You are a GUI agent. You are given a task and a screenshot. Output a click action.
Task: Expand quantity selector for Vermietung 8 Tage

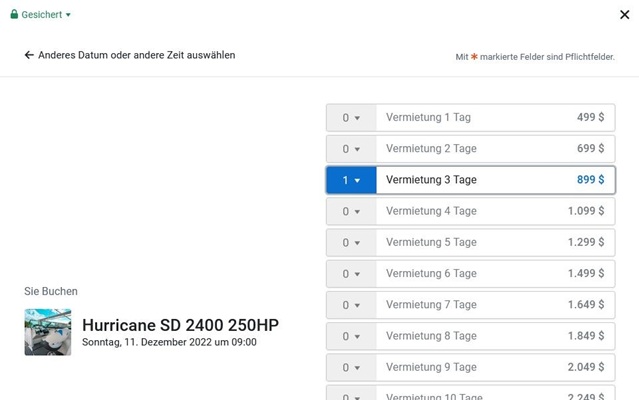click(x=351, y=337)
